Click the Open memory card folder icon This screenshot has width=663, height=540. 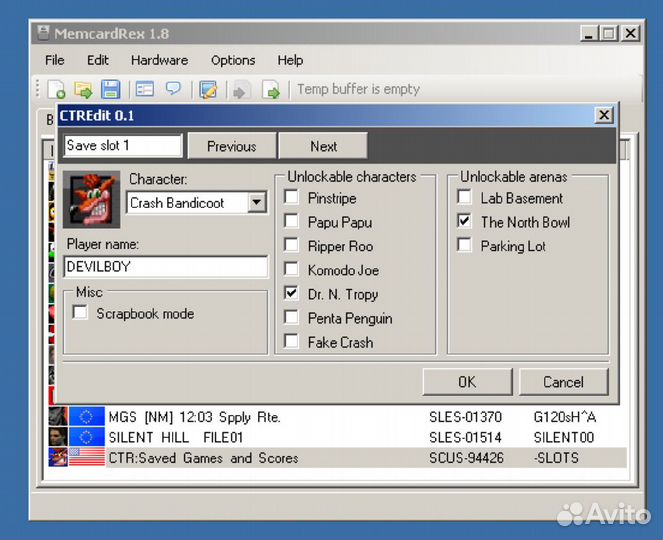(83, 90)
